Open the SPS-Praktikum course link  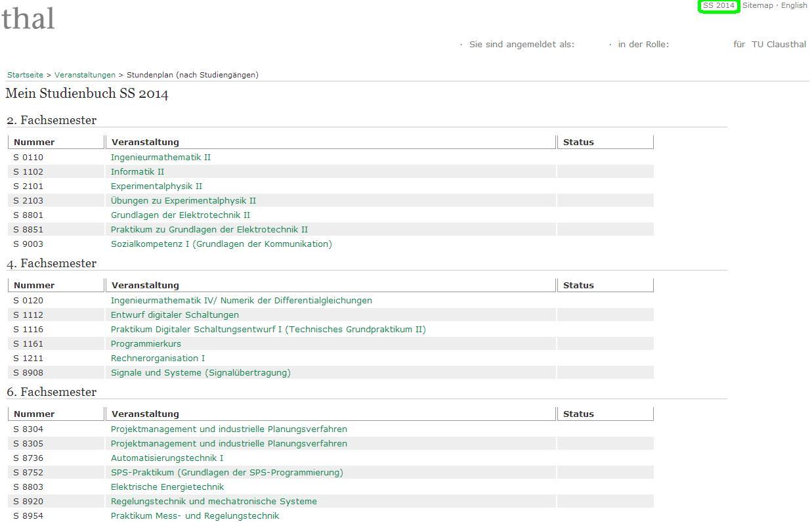226,473
